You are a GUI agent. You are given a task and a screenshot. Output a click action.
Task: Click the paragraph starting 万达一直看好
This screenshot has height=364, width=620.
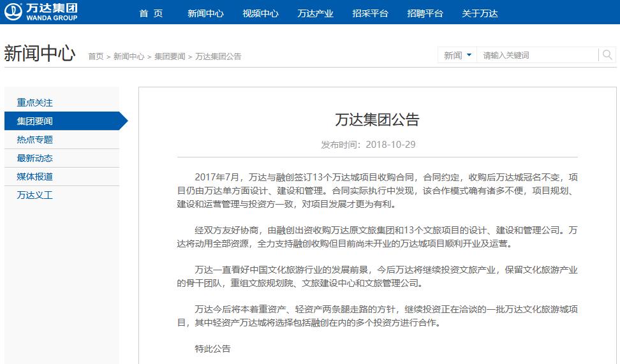(x=377, y=276)
